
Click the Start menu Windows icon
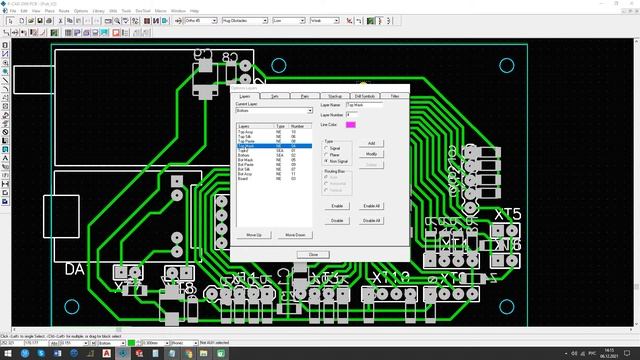pyautogui.click(x=8, y=353)
